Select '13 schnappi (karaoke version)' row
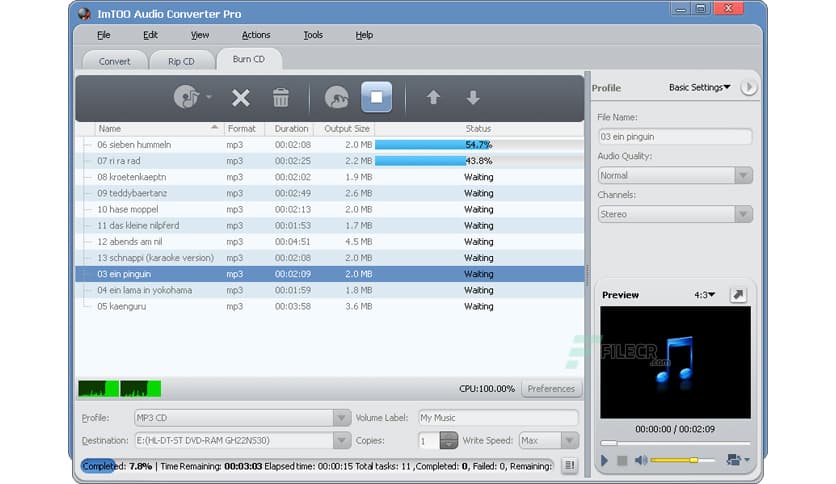The height and width of the screenshot is (484, 836). click(329, 257)
